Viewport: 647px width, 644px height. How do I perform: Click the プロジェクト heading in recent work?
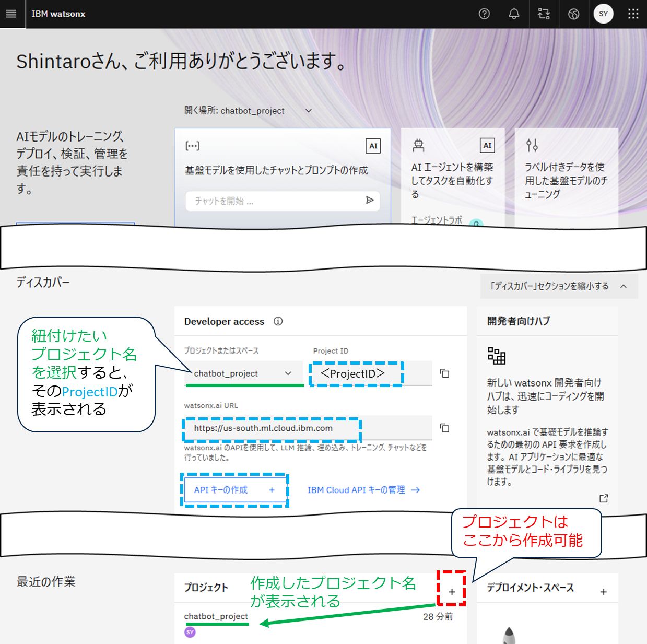coord(206,588)
